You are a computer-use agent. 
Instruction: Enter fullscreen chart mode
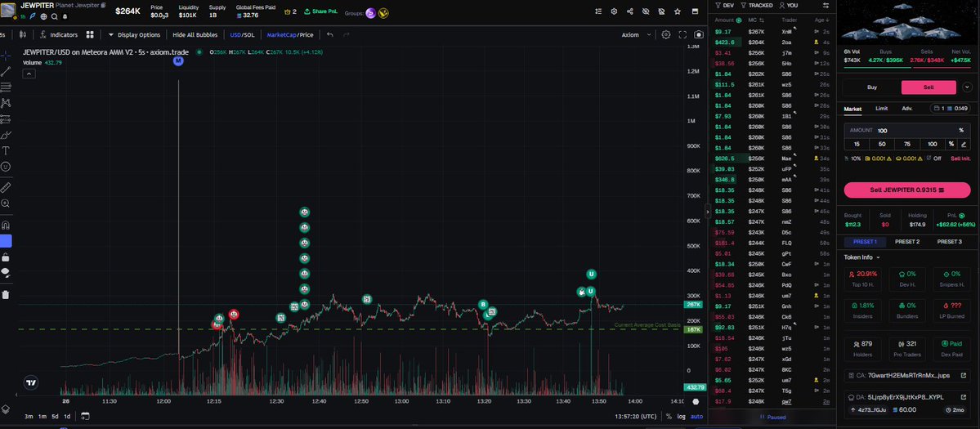click(682, 35)
